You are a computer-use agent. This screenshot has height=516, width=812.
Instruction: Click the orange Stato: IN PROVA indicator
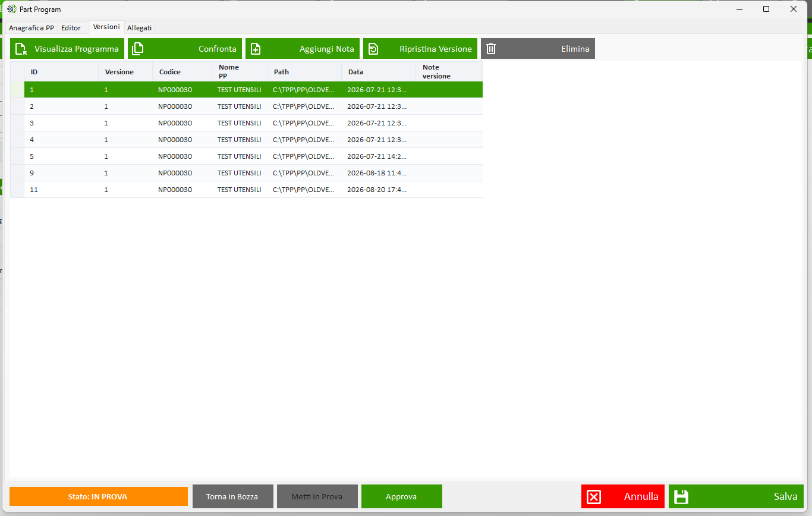click(x=99, y=496)
